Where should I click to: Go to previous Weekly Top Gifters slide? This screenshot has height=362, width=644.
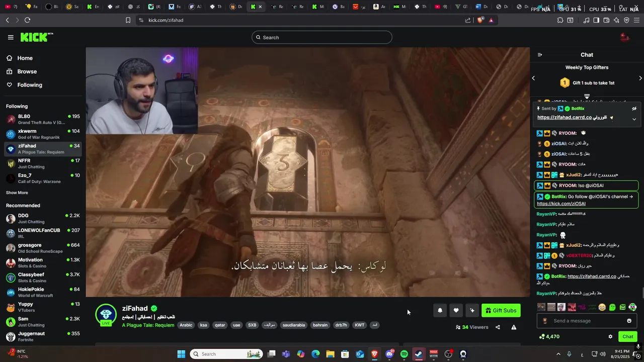pyautogui.click(x=533, y=78)
